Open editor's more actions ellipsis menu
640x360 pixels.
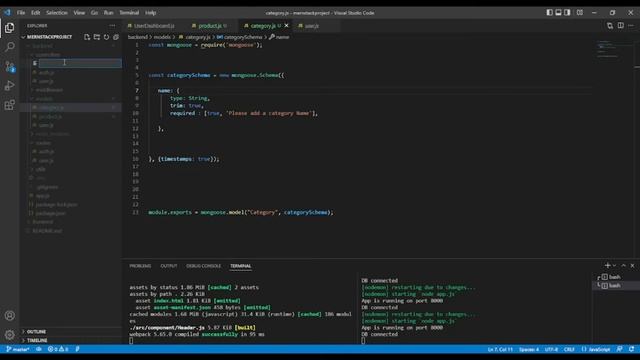(631, 26)
